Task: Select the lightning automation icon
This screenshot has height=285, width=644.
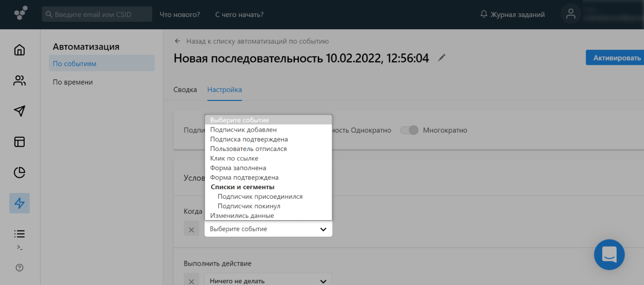Action: tap(19, 203)
